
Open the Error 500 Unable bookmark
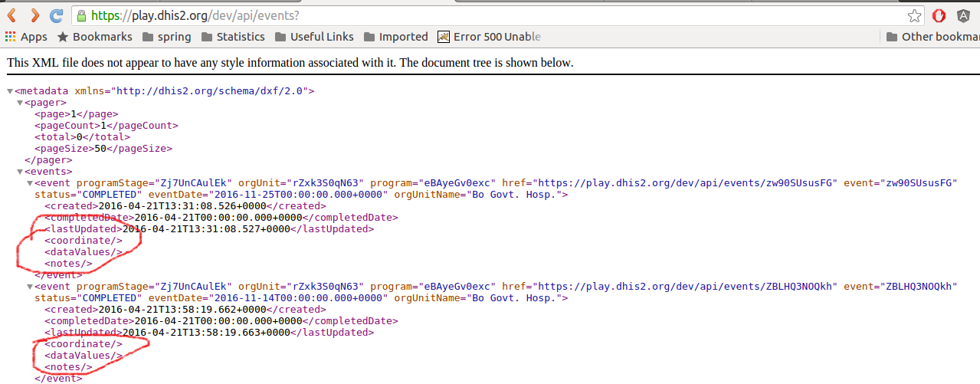click(489, 37)
